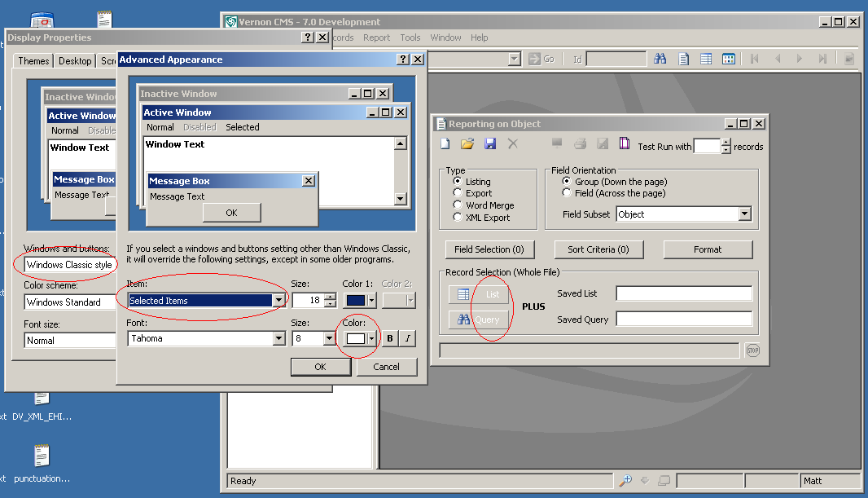Select the Listing report type
The width and height of the screenshot is (868, 498).
coord(458,181)
